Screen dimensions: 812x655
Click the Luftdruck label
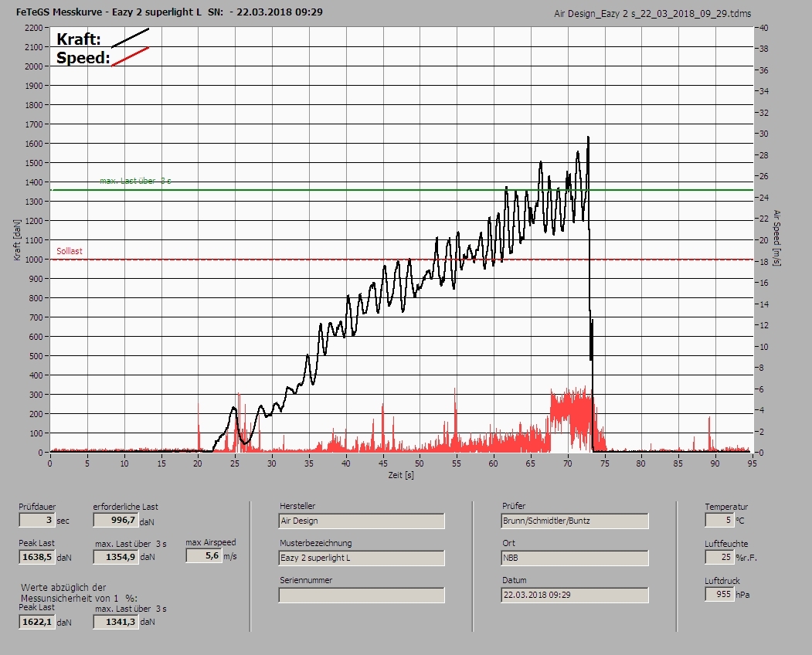coord(722,581)
